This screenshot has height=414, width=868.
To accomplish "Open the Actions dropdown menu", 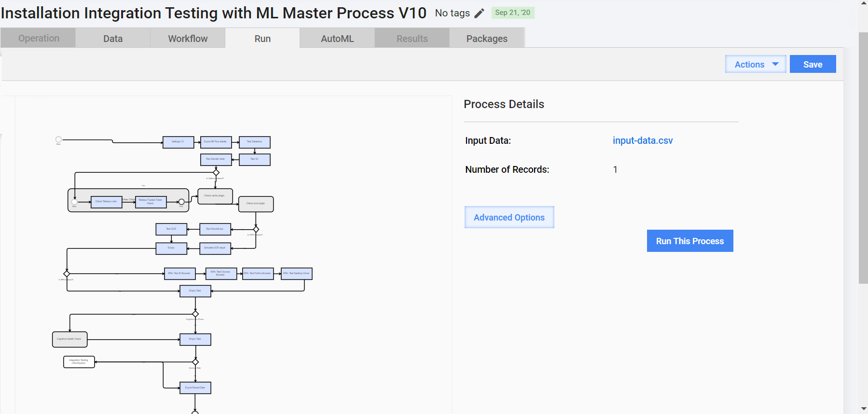I will point(756,64).
